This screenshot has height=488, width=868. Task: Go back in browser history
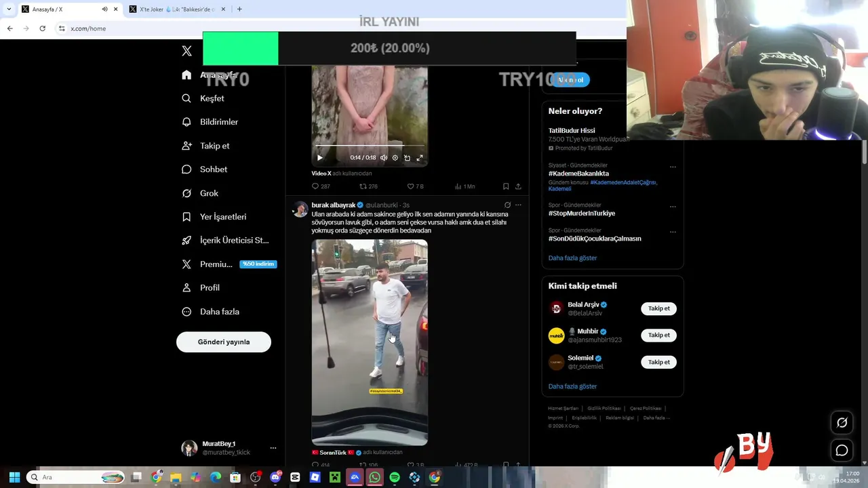[x=9, y=28]
